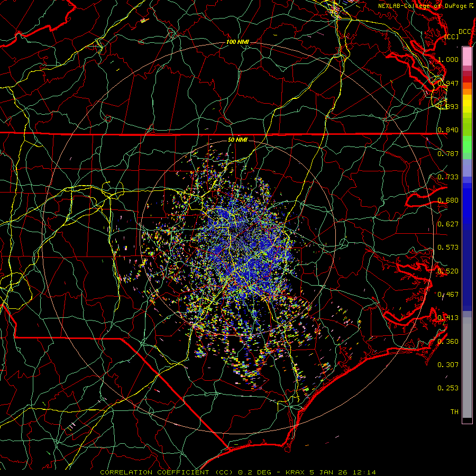The height and width of the screenshot is (476, 476).
Task: Select the 0.307 scale value
Action: pyautogui.click(x=448, y=365)
